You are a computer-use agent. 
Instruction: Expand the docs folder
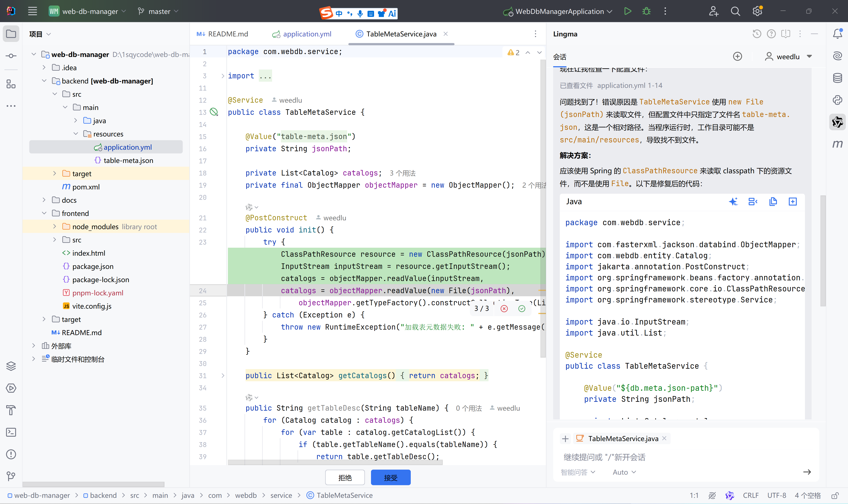pyautogui.click(x=44, y=200)
